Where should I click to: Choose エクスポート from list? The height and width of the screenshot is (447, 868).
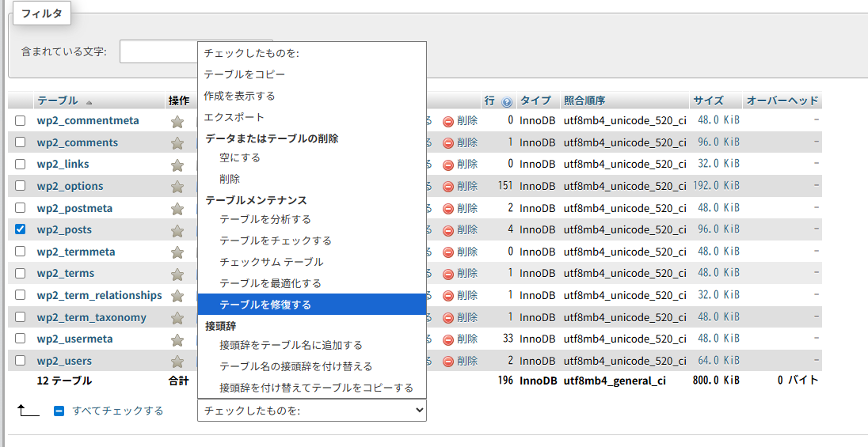pyautogui.click(x=312, y=117)
